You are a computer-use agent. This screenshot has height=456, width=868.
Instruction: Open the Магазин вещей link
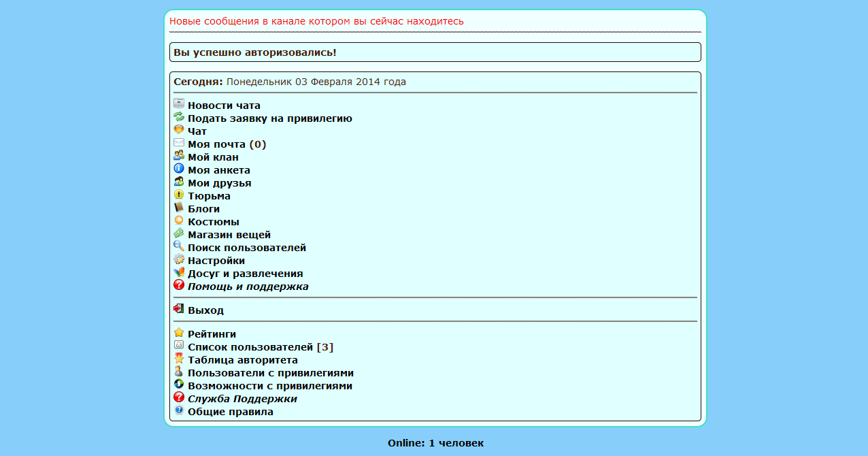pyautogui.click(x=229, y=235)
